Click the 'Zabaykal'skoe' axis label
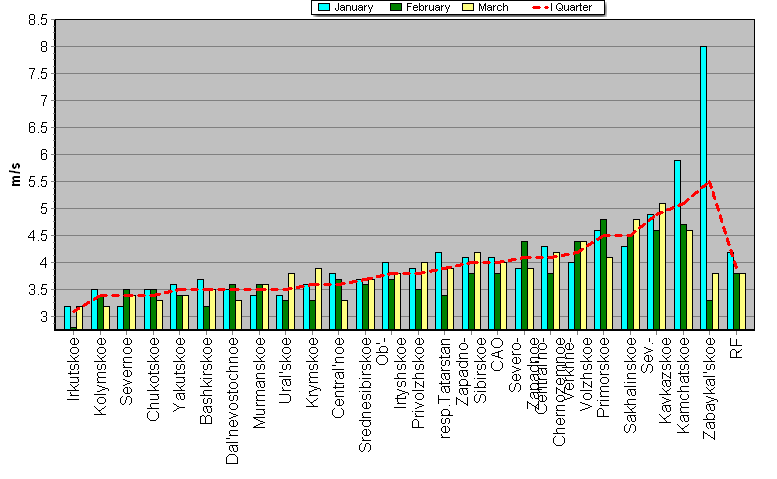 pos(710,388)
